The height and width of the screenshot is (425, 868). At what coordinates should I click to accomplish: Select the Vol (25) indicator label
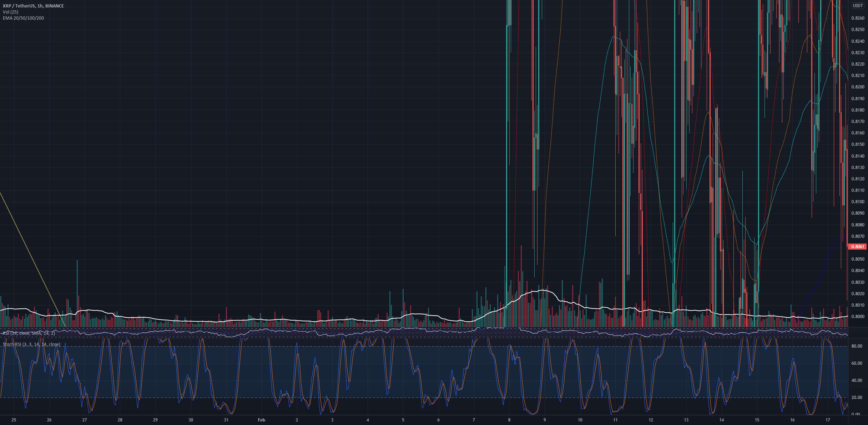[10, 12]
